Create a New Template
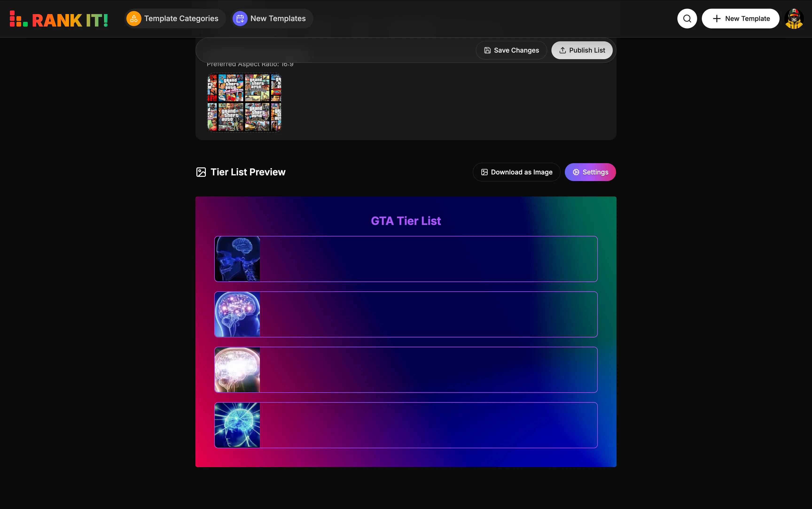The width and height of the screenshot is (812, 509). [x=740, y=19]
